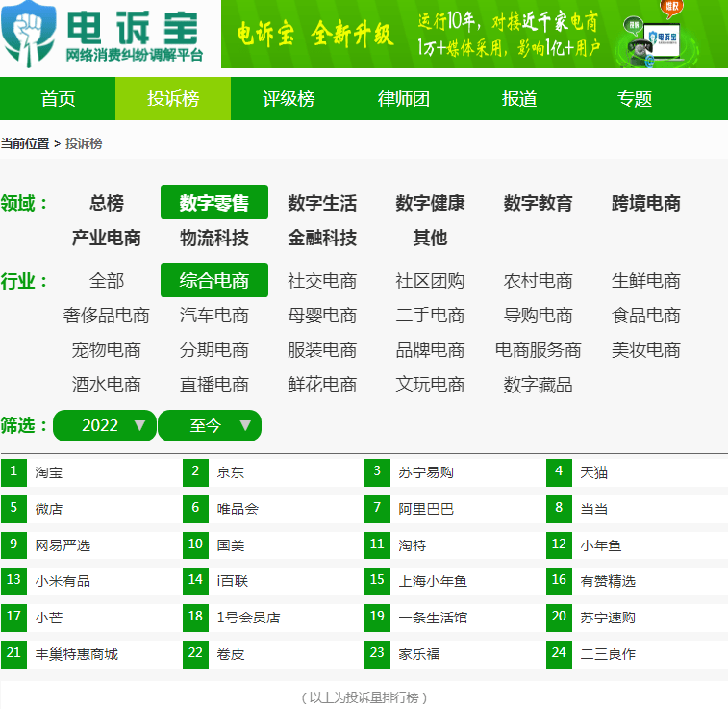Open the 2022 year dropdown
This screenshot has width=728, height=709.
tap(104, 425)
